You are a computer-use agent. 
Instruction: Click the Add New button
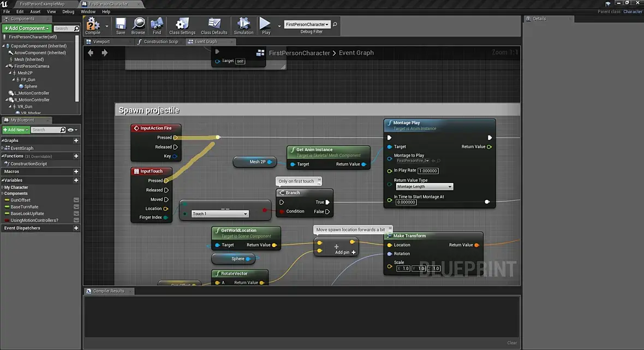(x=16, y=130)
